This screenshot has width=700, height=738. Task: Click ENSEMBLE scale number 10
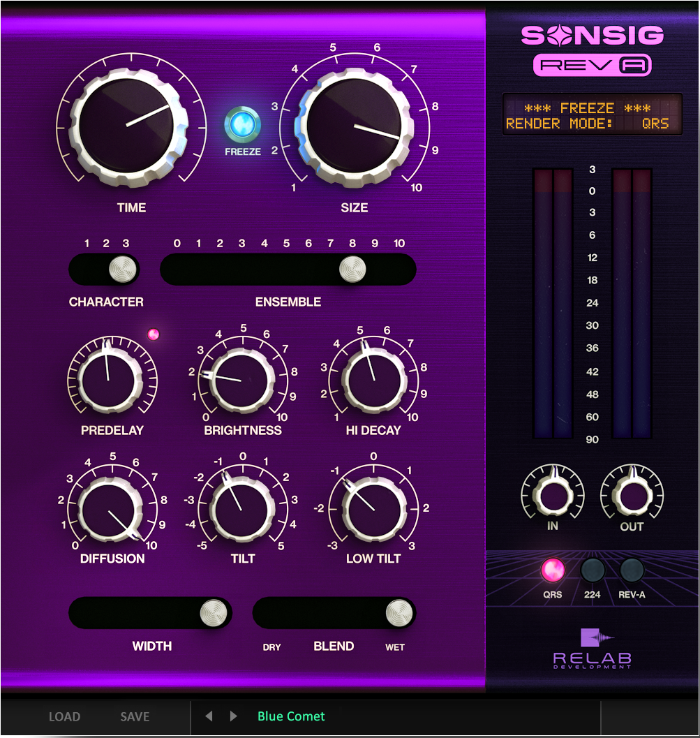click(399, 244)
